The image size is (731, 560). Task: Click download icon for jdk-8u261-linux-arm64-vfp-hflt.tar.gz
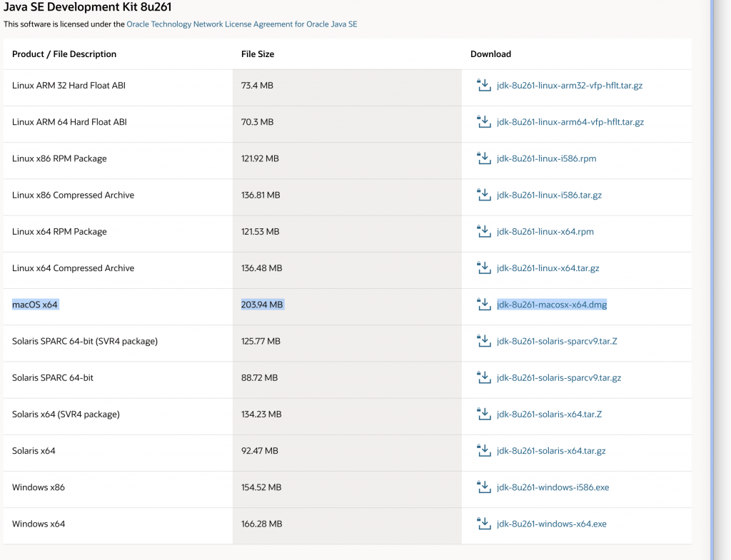coord(484,121)
